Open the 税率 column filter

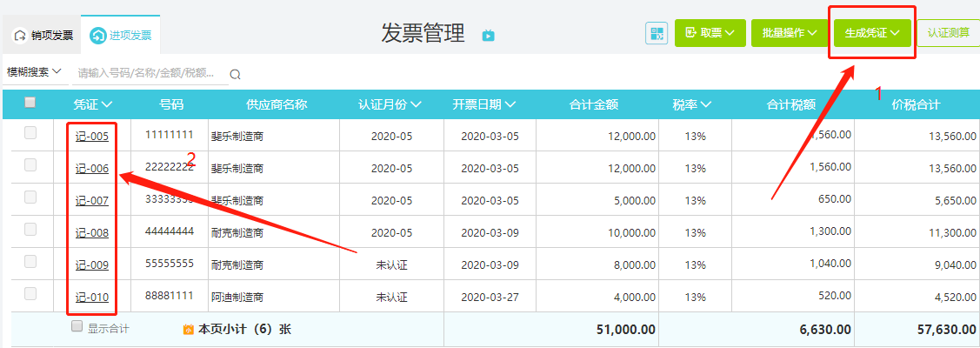pyautogui.click(x=691, y=104)
